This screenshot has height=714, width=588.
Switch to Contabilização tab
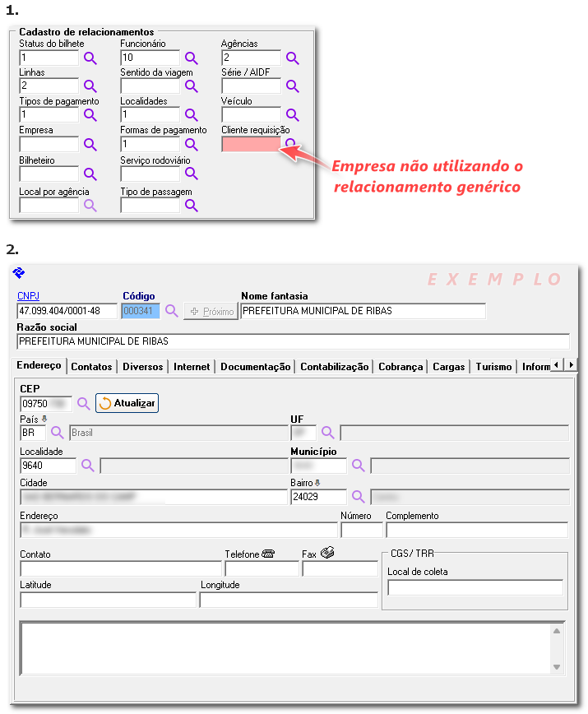pyautogui.click(x=335, y=367)
